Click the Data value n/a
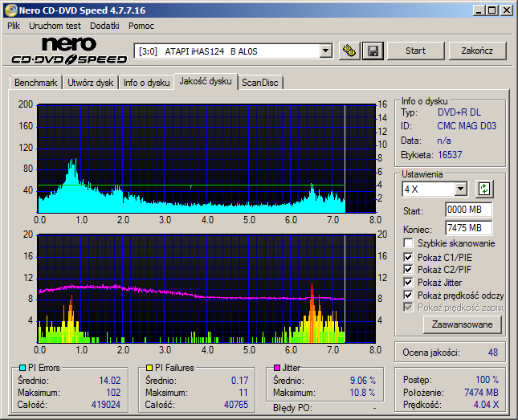 tap(443, 141)
